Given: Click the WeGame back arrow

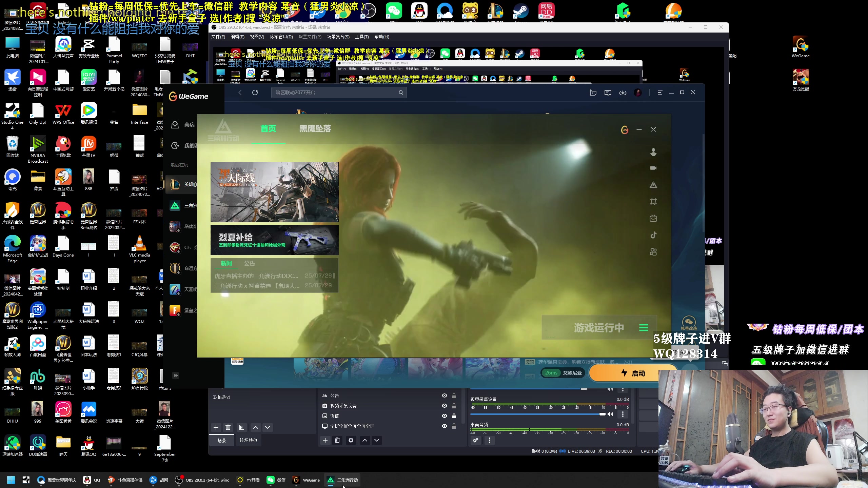Looking at the screenshot, I should click(240, 93).
